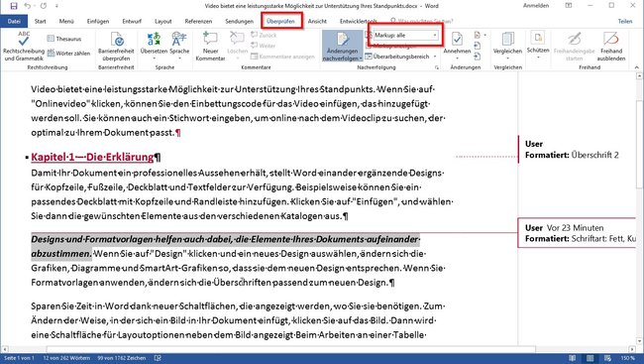
Task: Add a Neuer Kommentar
Action: (x=210, y=46)
